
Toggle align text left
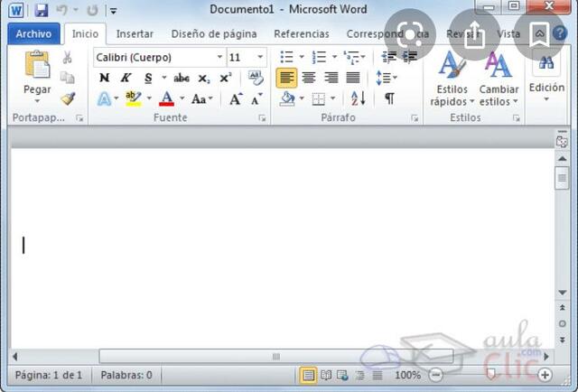(286, 78)
